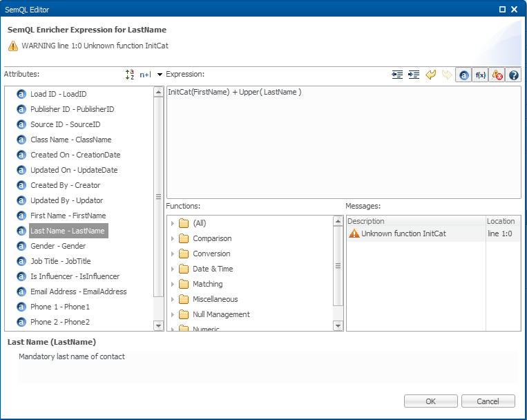This screenshot has width=527, height=420.
Task: Toggle the messages panel warning button
Action: click(x=497, y=75)
